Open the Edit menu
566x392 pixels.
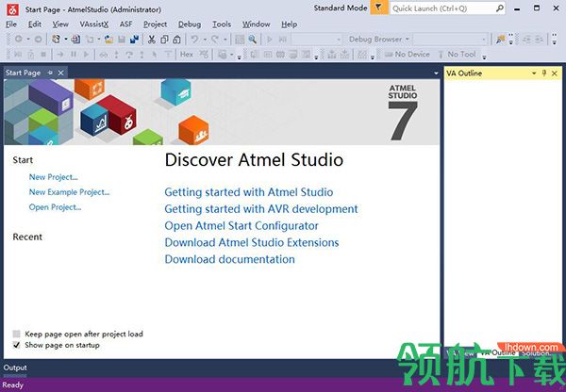tap(35, 24)
